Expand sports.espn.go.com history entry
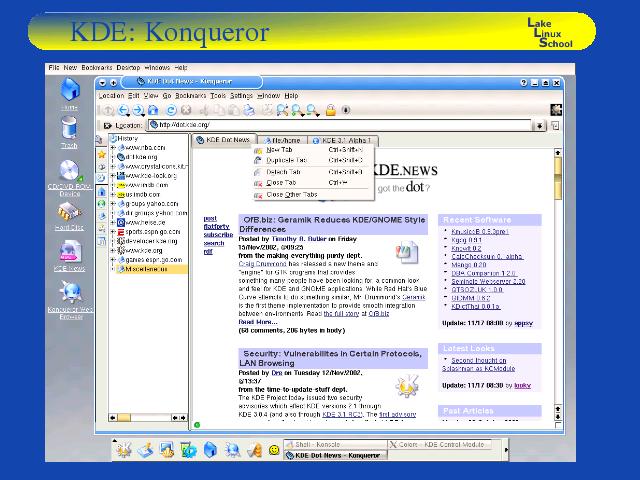The width and height of the screenshot is (640, 480). click(113, 232)
